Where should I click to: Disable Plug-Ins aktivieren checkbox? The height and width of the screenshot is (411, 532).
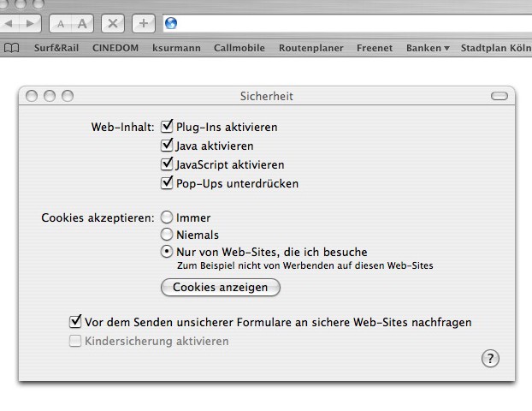pyautogui.click(x=167, y=127)
